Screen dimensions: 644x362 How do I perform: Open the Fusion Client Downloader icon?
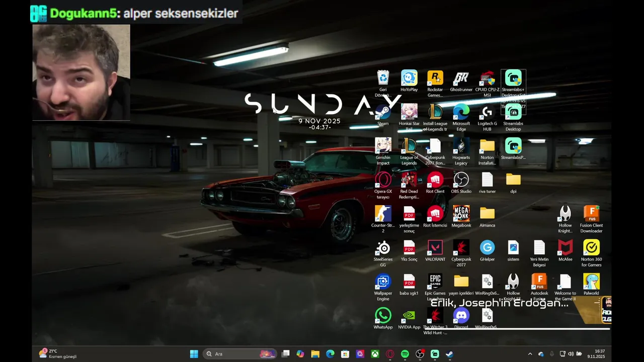[591, 219]
